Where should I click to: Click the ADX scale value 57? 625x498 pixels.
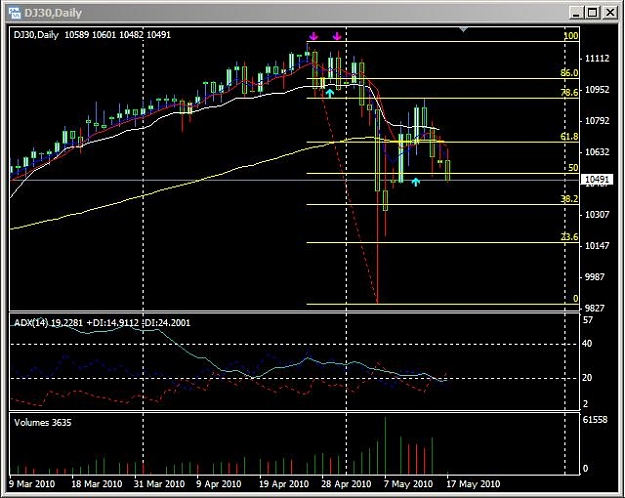click(x=588, y=320)
